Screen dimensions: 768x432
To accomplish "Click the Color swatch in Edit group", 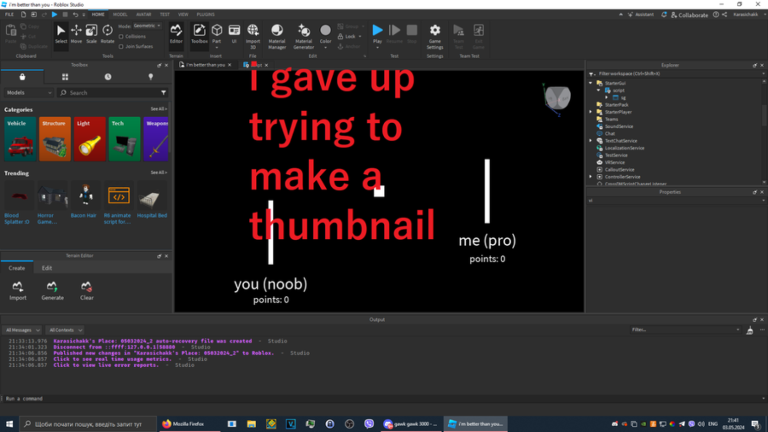I will pyautogui.click(x=325, y=32).
